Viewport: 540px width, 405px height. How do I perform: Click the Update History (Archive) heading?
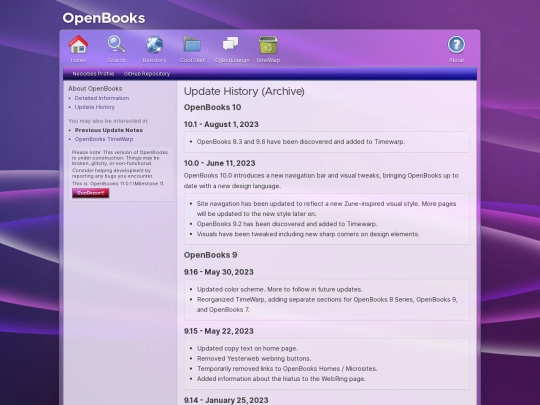[x=244, y=91]
